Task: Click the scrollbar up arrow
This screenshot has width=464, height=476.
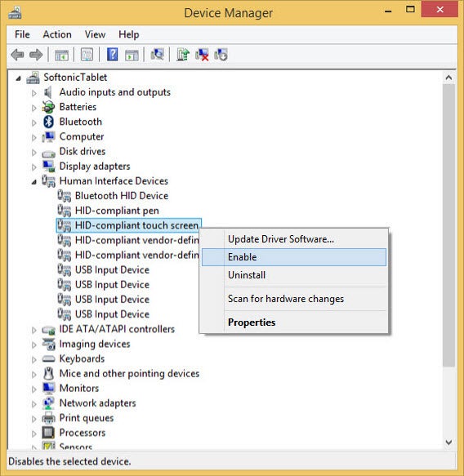Action: tap(448, 78)
